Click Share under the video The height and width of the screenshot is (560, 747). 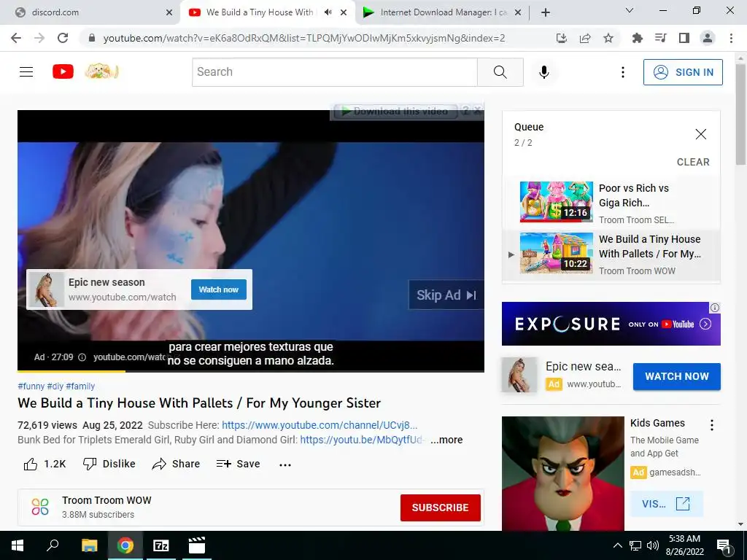tap(176, 464)
